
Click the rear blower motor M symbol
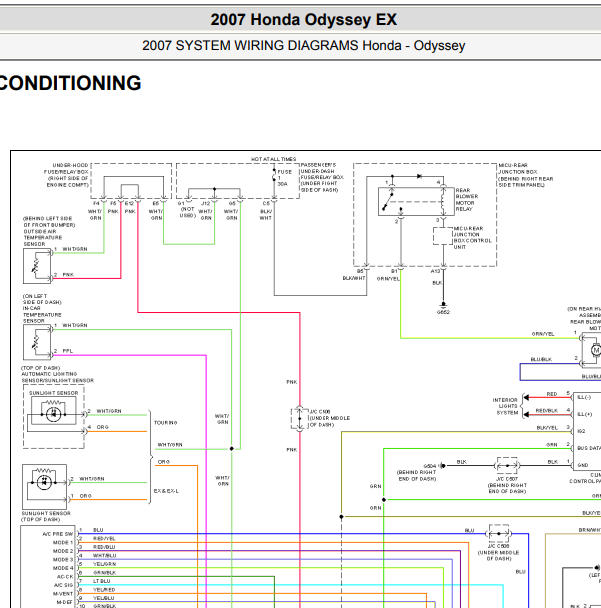(596, 350)
